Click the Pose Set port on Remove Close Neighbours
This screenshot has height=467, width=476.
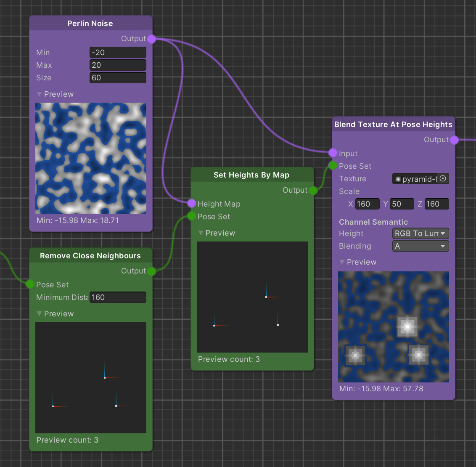(x=29, y=284)
